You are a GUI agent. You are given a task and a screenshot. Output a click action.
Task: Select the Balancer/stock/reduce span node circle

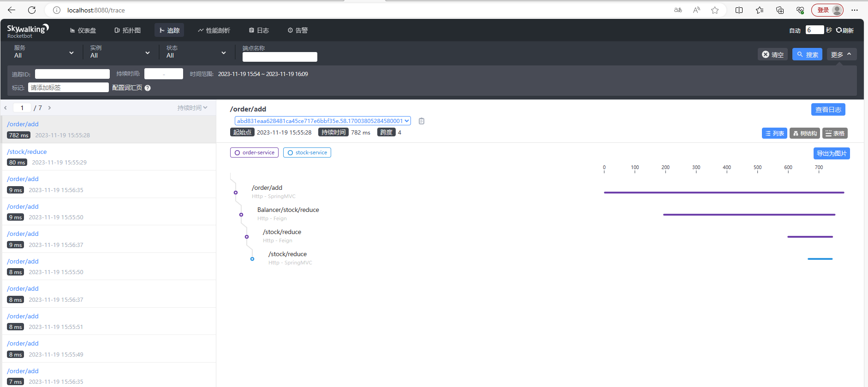coord(241,215)
